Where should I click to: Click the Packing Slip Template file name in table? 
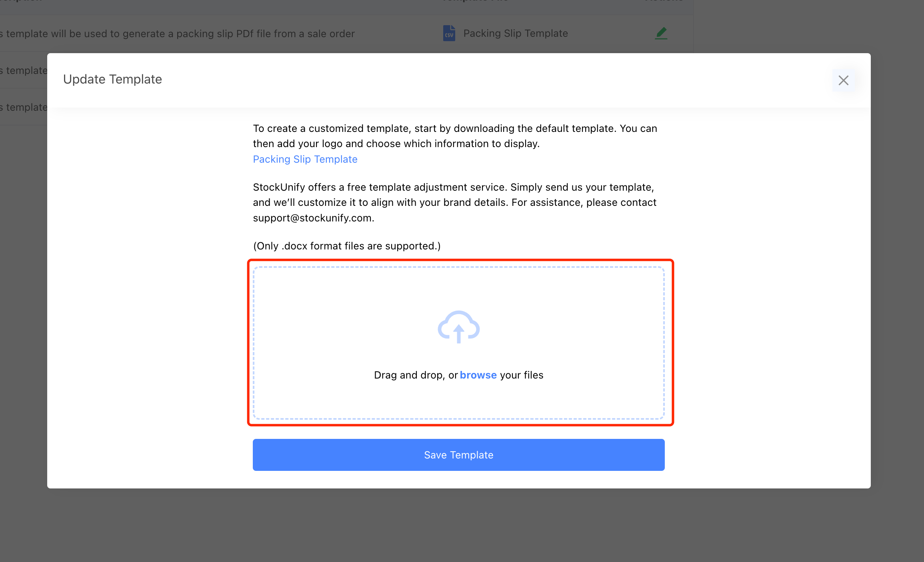(515, 33)
